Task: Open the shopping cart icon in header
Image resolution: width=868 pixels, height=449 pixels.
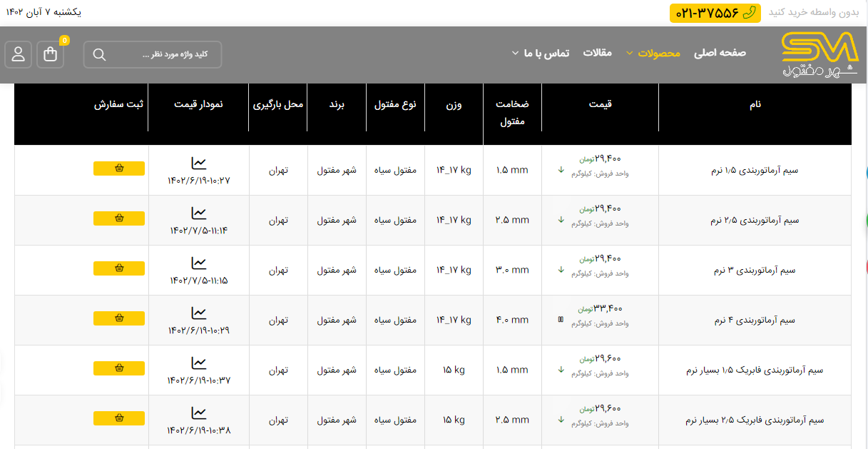Action: [51, 55]
